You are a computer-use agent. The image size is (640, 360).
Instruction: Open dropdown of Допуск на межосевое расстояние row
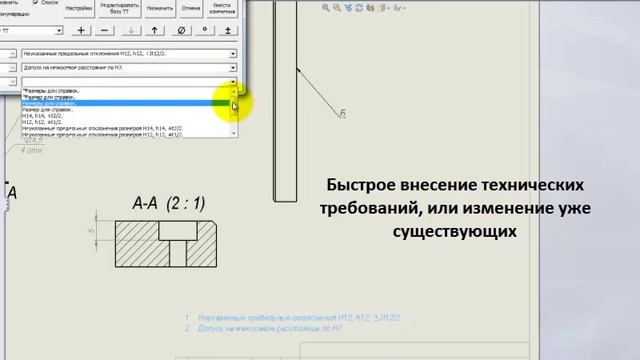click(232, 67)
